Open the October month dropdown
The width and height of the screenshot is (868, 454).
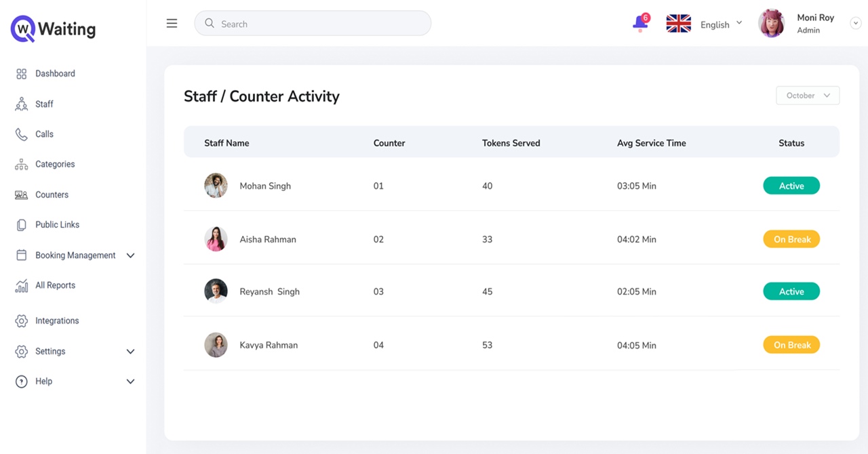tap(807, 95)
